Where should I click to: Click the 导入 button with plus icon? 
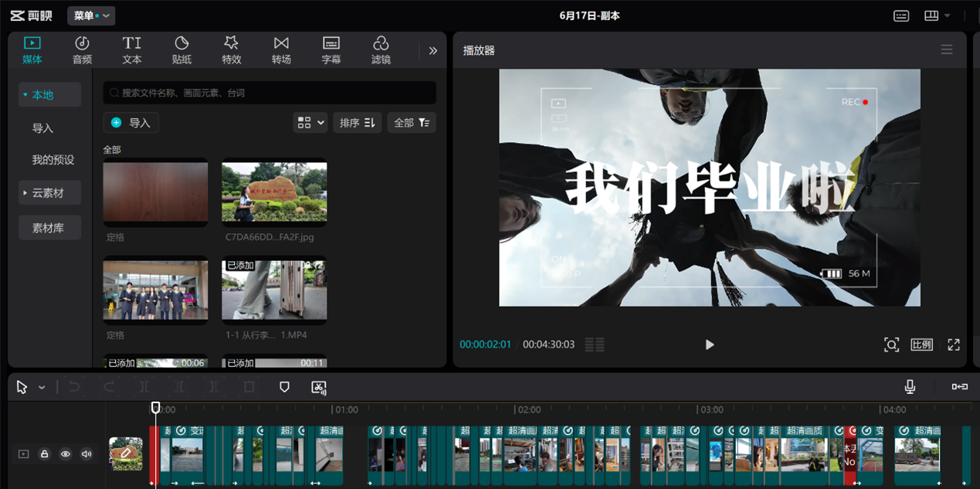click(x=131, y=123)
